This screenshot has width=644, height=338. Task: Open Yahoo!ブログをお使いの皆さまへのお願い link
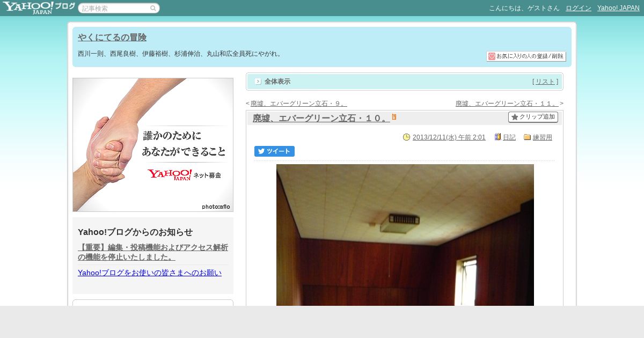150,273
